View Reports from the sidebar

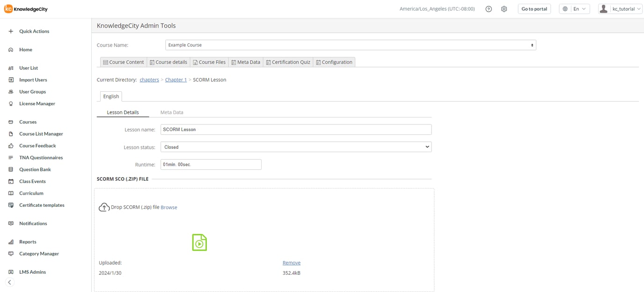[x=27, y=241]
